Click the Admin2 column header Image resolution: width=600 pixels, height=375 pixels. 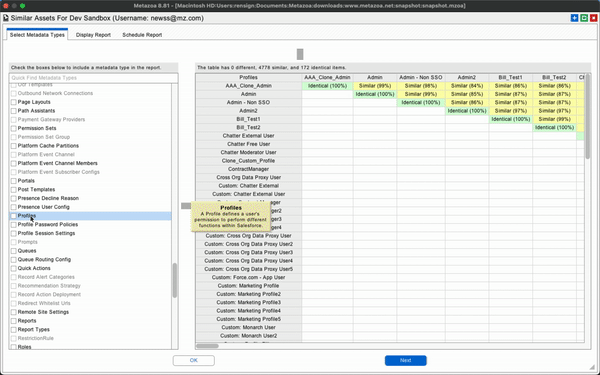pyautogui.click(x=467, y=77)
